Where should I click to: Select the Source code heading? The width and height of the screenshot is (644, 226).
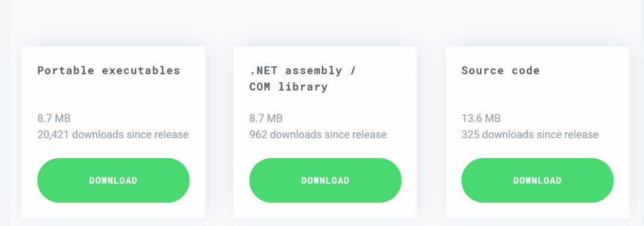tap(501, 71)
